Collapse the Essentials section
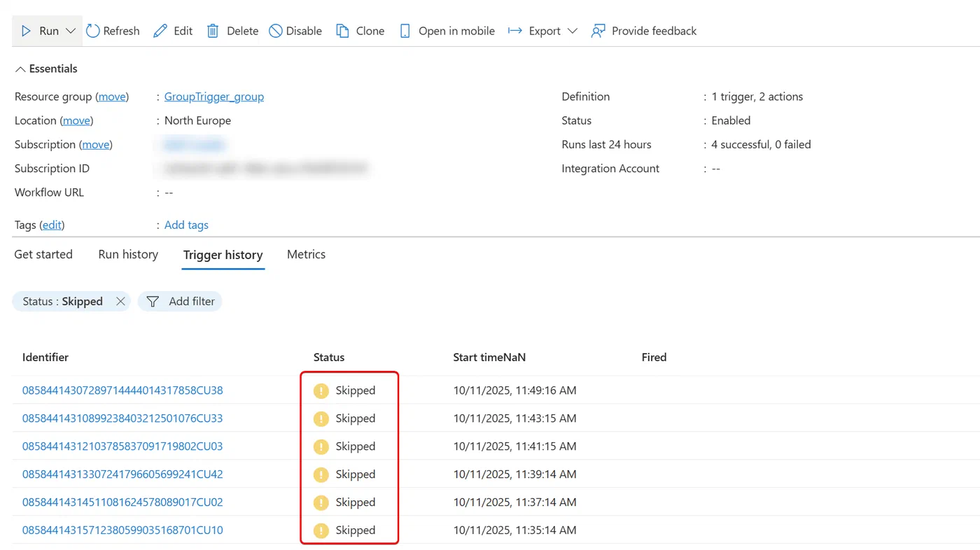 (46, 69)
